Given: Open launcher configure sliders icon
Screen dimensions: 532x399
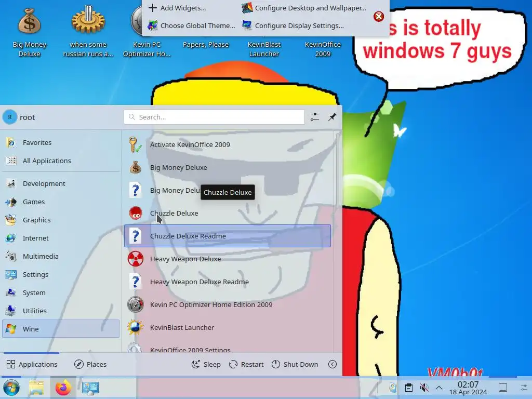Looking at the screenshot, I should 314,117.
